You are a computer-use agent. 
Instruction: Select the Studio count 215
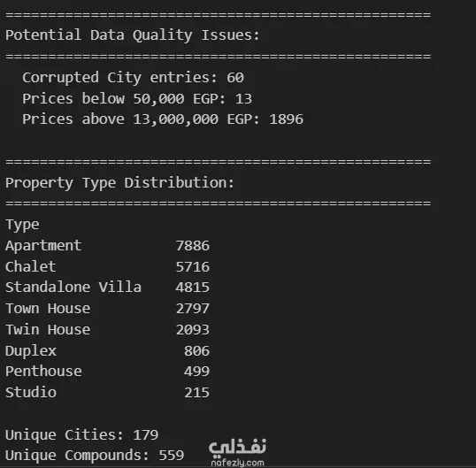[x=196, y=393]
